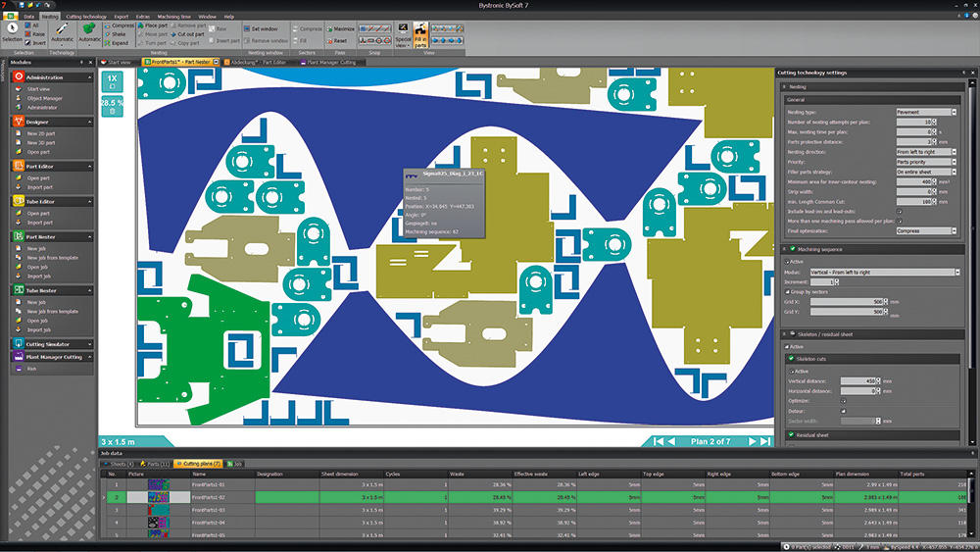The width and height of the screenshot is (980, 552).
Task: Toggle the Optimize checkbox
Action: click(843, 401)
